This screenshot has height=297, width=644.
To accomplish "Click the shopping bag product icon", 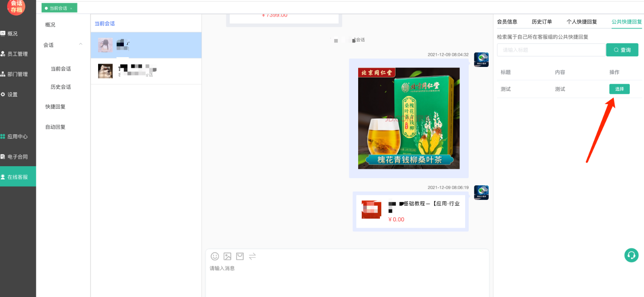I will [x=240, y=256].
